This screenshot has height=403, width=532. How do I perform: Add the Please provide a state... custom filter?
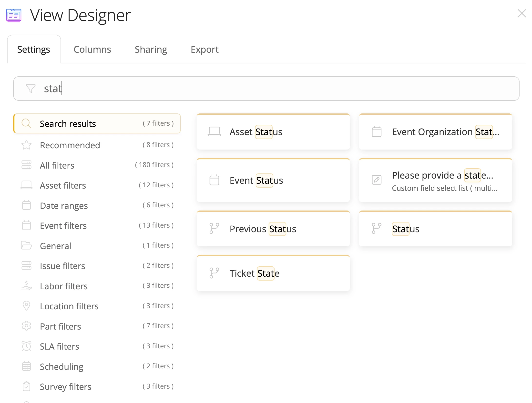436,180
